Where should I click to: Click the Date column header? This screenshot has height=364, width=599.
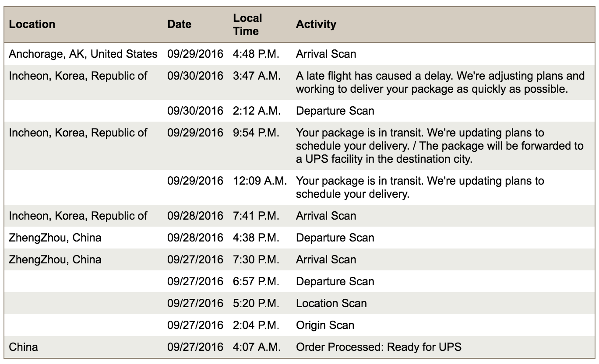[180, 24]
